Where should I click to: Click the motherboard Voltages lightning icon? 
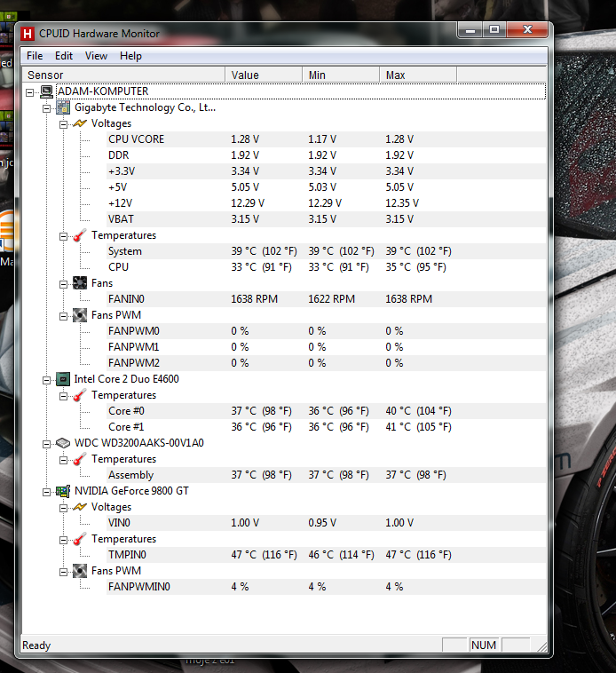point(80,123)
